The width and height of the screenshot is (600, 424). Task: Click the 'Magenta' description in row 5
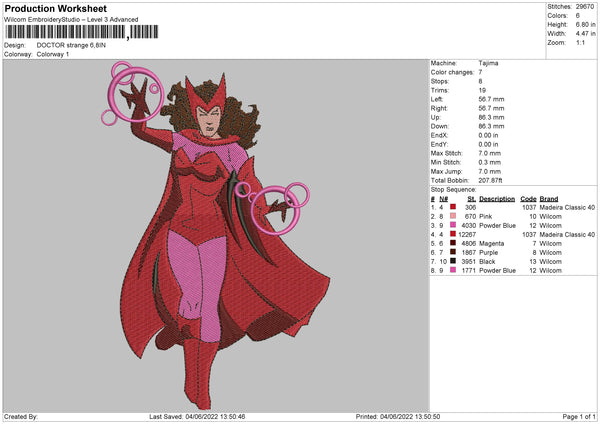(x=491, y=243)
